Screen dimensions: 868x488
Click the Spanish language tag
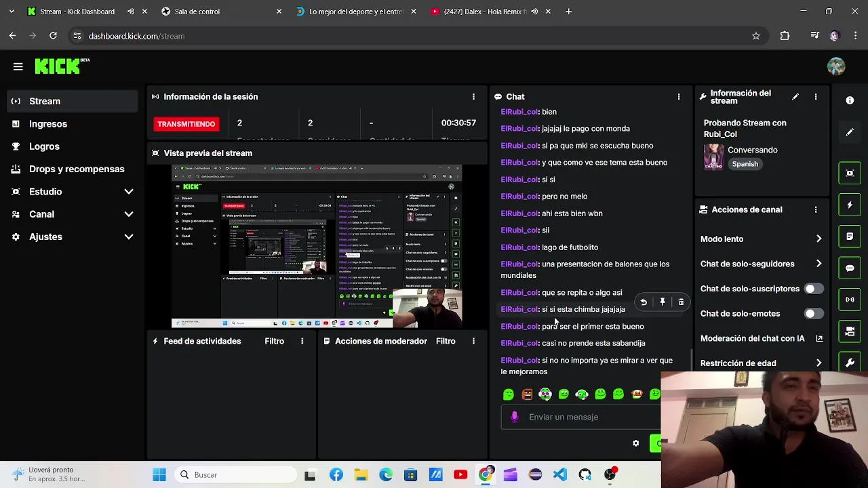click(745, 164)
